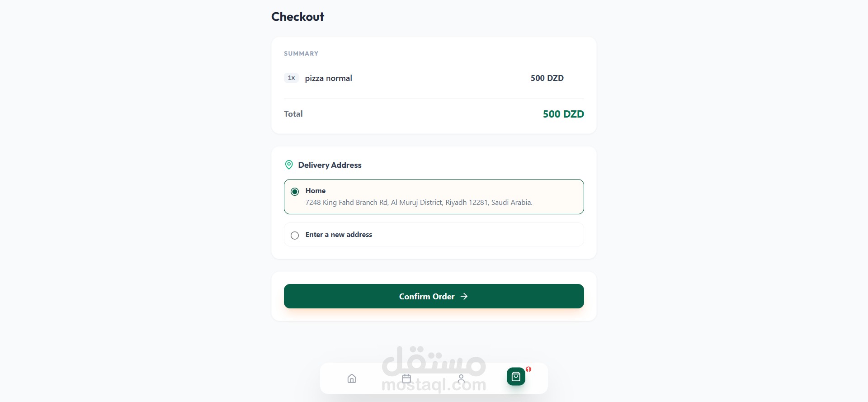Viewport: 868px width, 402px height.
Task: Open the user profile icon
Action: pos(461,378)
